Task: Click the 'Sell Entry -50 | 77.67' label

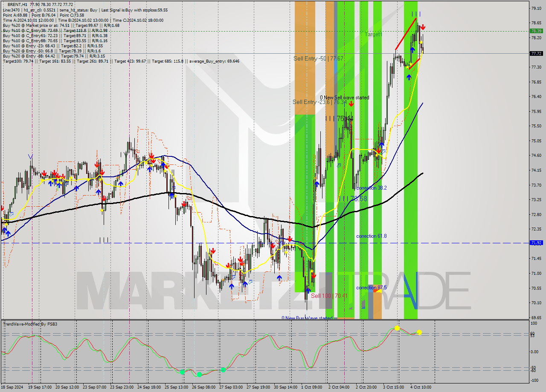Action: [x=318, y=58]
